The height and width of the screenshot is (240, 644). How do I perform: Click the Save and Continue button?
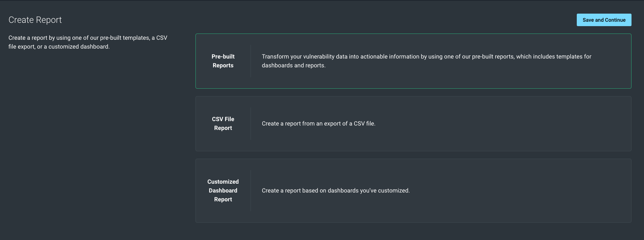pos(604,20)
